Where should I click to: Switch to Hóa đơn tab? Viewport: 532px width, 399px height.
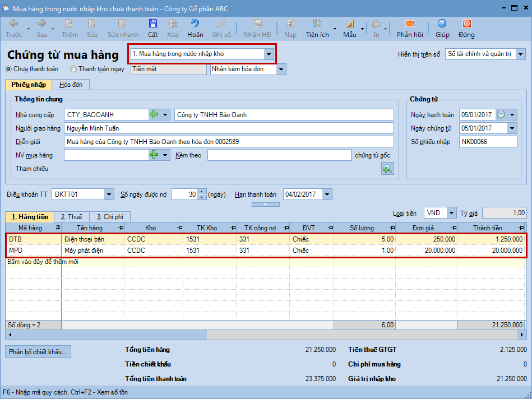coord(71,85)
